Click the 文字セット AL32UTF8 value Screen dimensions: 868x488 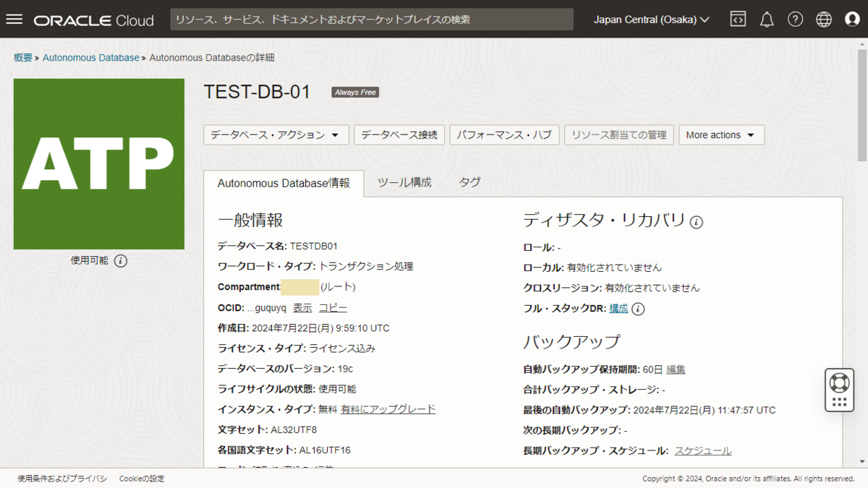pos(294,429)
